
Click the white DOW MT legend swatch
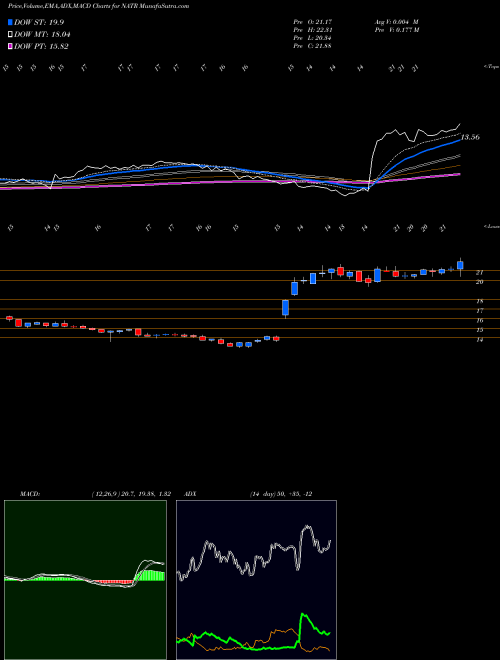[x=10, y=35]
